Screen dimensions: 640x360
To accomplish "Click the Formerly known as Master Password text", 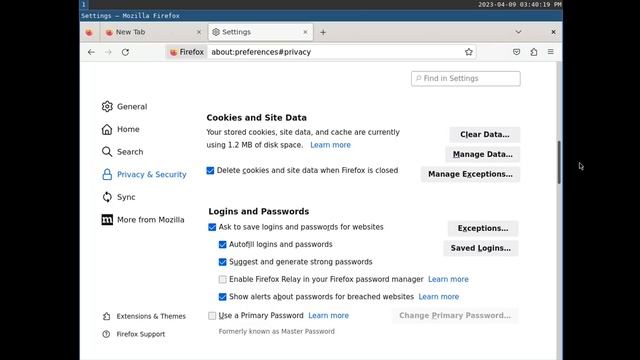I will click(x=277, y=331).
